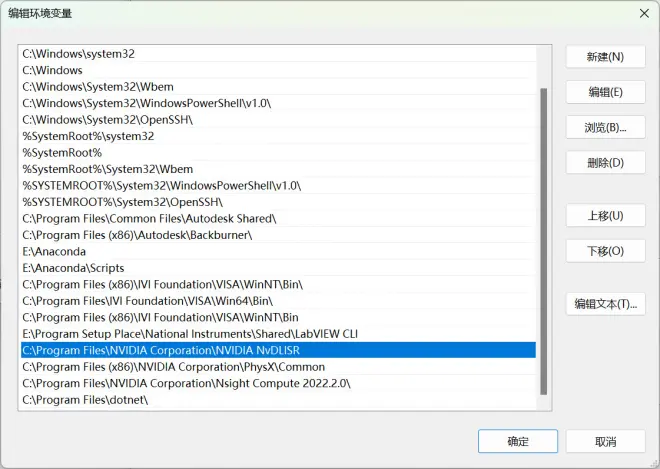Move entry down with 下移(O)
660x469 pixels.
pyautogui.click(x=605, y=251)
